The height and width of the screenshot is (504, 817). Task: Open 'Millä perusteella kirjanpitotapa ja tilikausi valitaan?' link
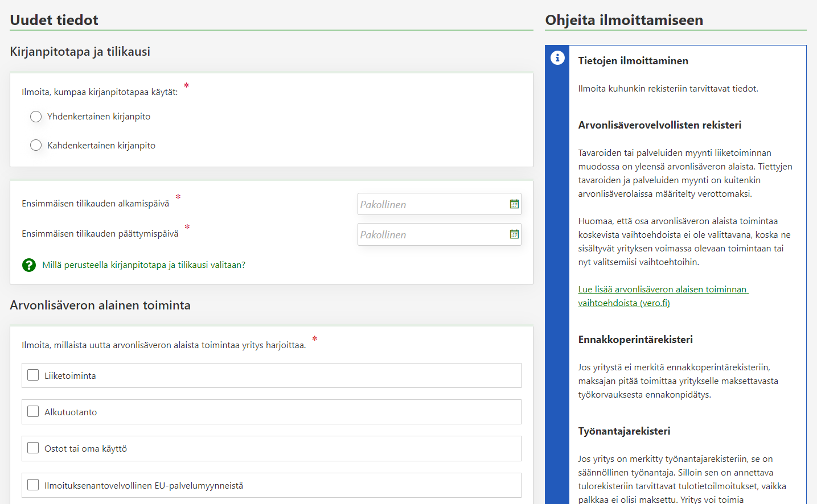coord(143,265)
